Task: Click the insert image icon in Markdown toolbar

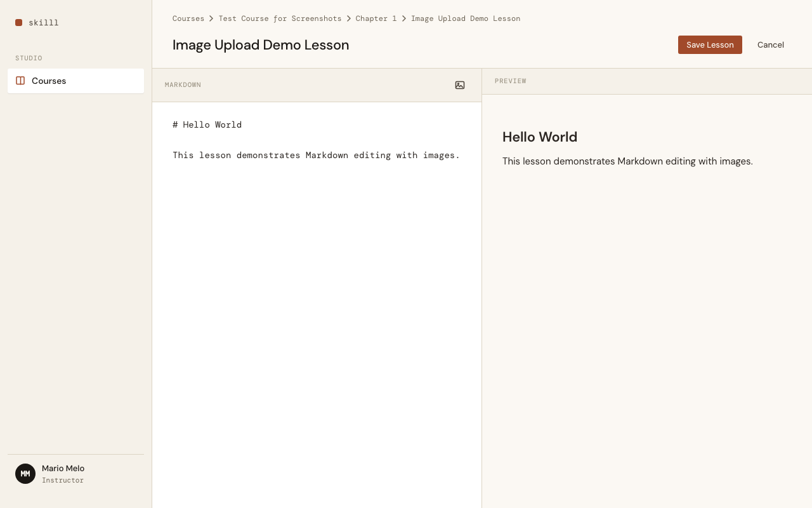Action: pos(460,85)
